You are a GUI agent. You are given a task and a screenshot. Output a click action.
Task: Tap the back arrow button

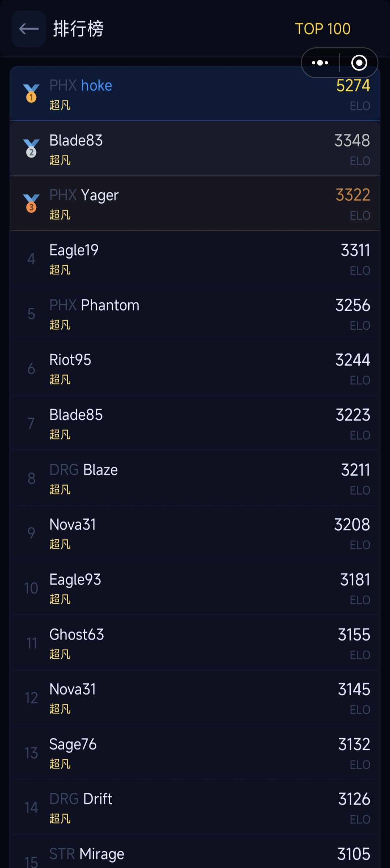[29, 29]
